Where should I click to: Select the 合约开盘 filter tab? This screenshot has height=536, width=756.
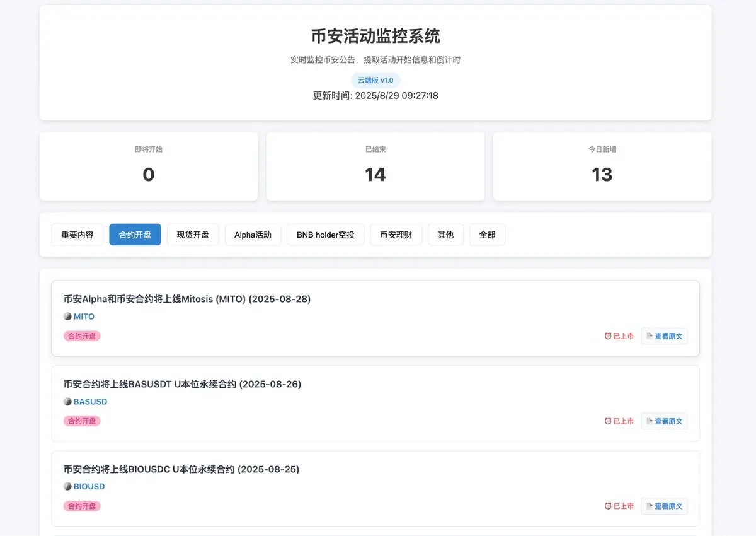click(x=135, y=235)
